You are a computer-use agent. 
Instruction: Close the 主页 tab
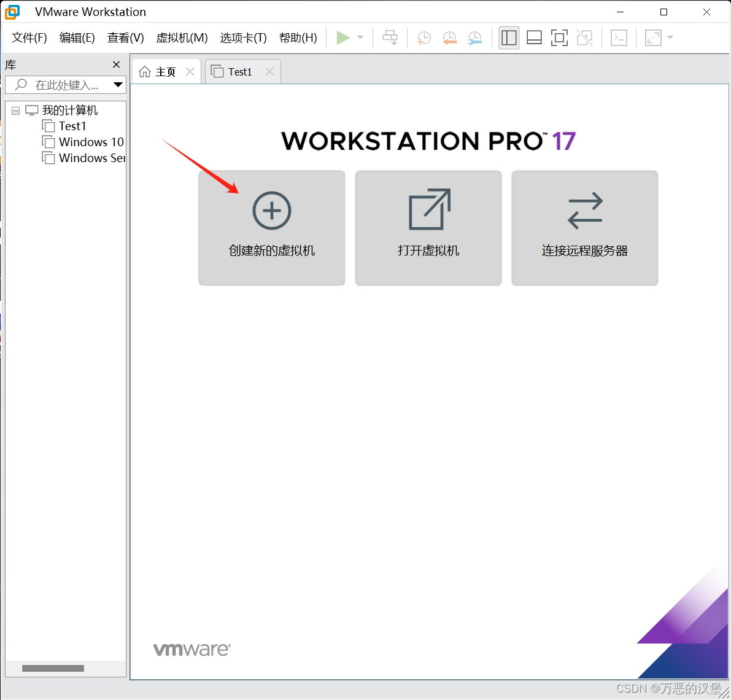(x=190, y=71)
